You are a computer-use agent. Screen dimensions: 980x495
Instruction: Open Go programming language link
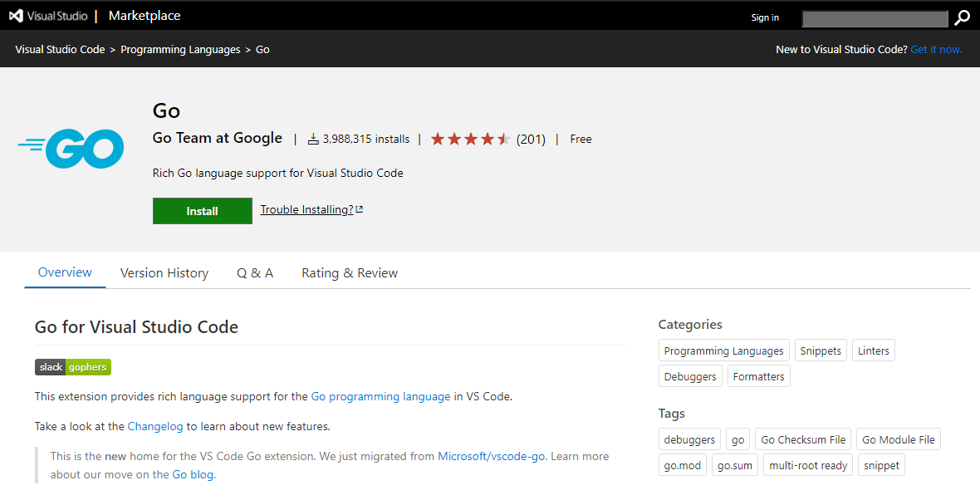tap(380, 396)
